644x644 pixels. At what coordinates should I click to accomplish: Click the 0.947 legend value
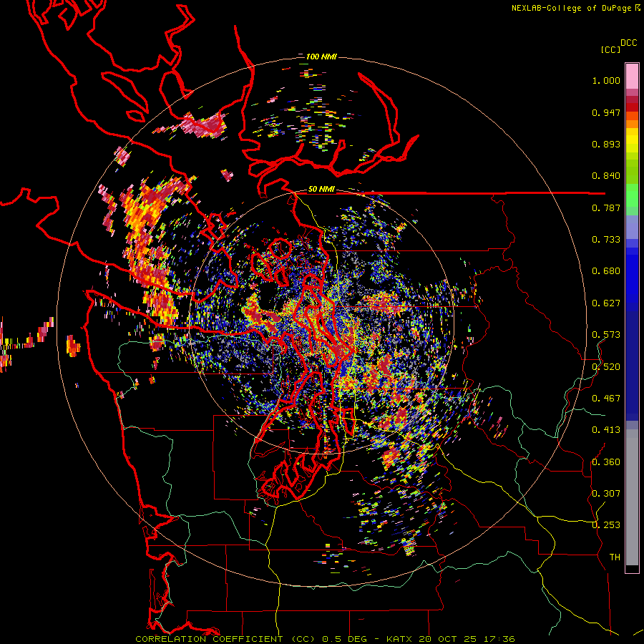pyautogui.click(x=606, y=112)
